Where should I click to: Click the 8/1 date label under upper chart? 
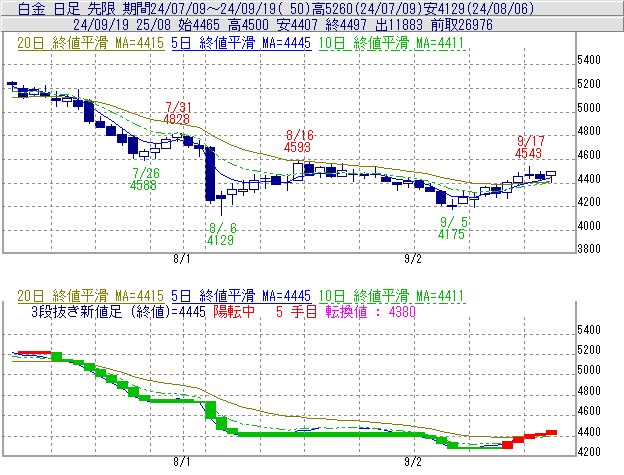coord(182,259)
